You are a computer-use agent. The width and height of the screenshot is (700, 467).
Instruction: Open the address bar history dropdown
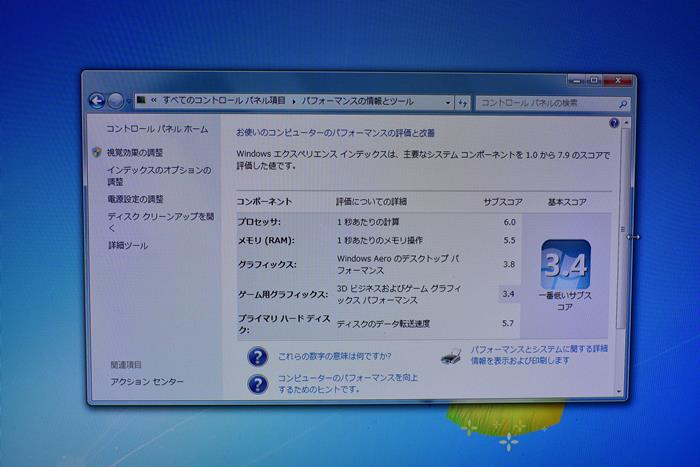pos(448,103)
